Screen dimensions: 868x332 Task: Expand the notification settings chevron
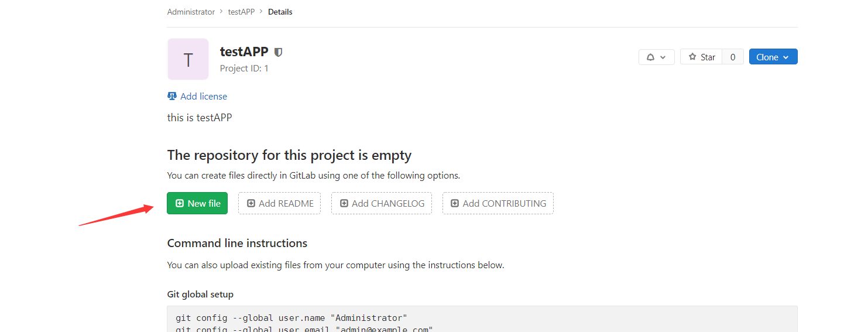[663, 57]
